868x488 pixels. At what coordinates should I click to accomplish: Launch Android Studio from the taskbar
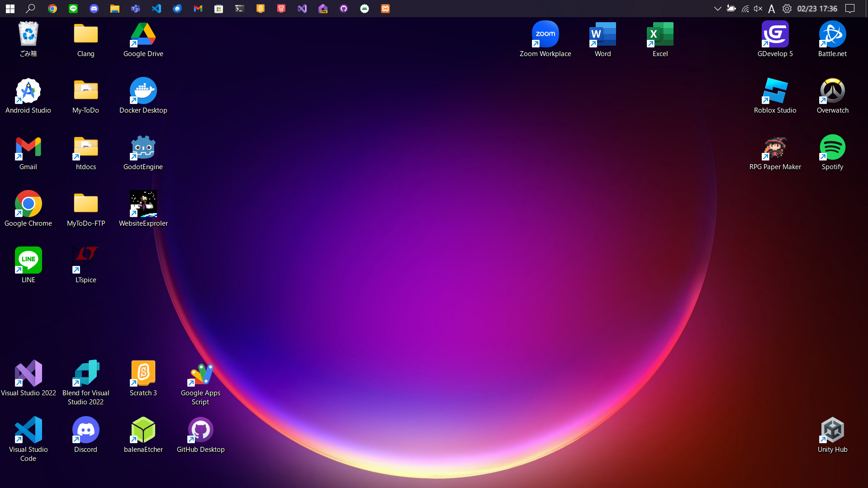(x=365, y=9)
